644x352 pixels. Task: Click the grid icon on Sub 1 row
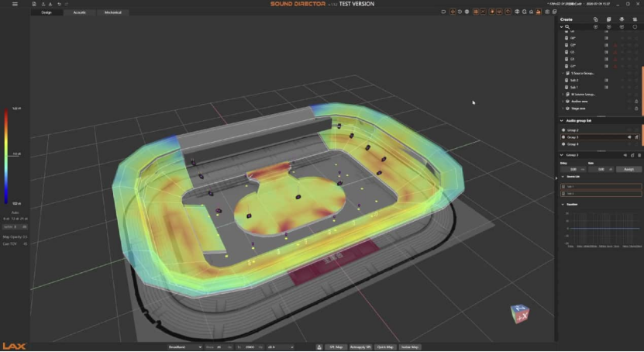606,87
